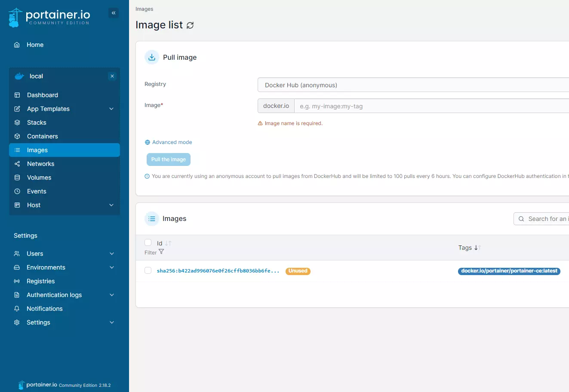The image size is (569, 392).
Task: Expand the Users submenu chevron
Action: tap(112, 254)
